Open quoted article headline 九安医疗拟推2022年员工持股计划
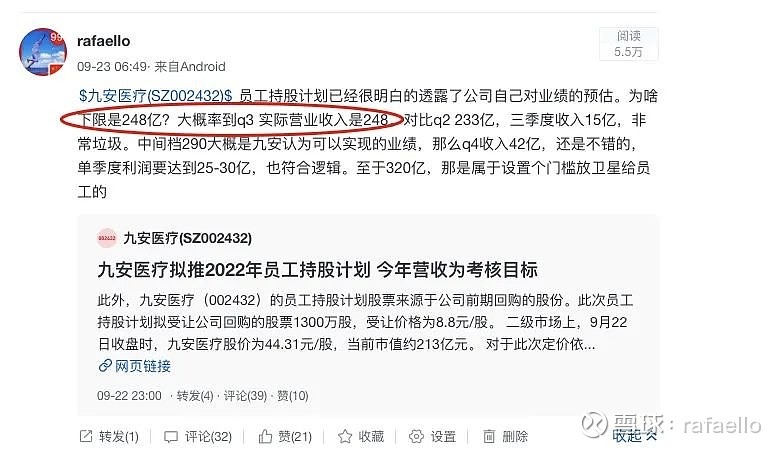784x449 pixels. click(318, 270)
